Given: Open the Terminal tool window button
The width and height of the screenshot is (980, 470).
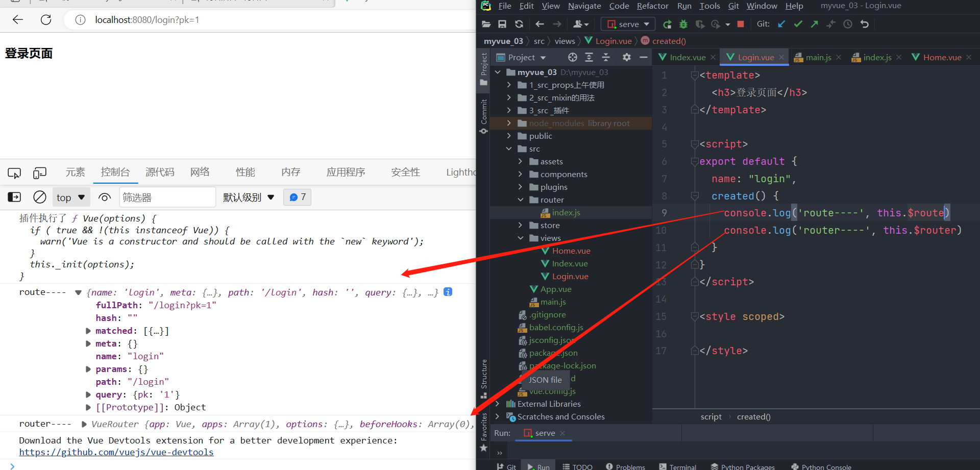Looking at the screenshot, I should [677, 466].
